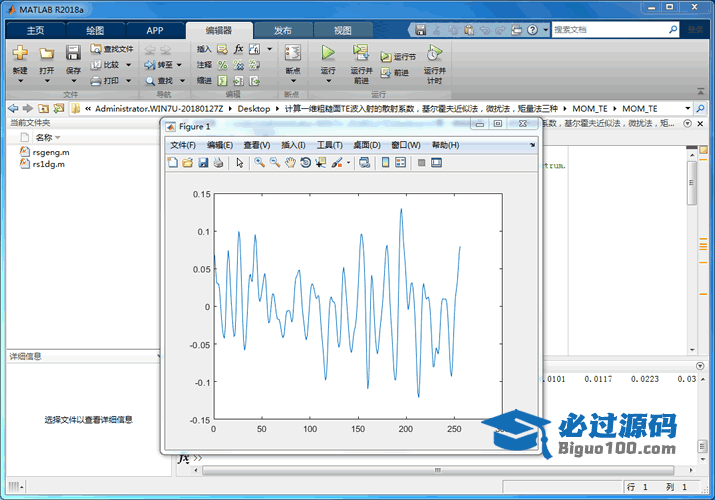Toggle the Brush data tool
Screen dimensions: 715x500
pyautogui.click(x=337, y=162)
